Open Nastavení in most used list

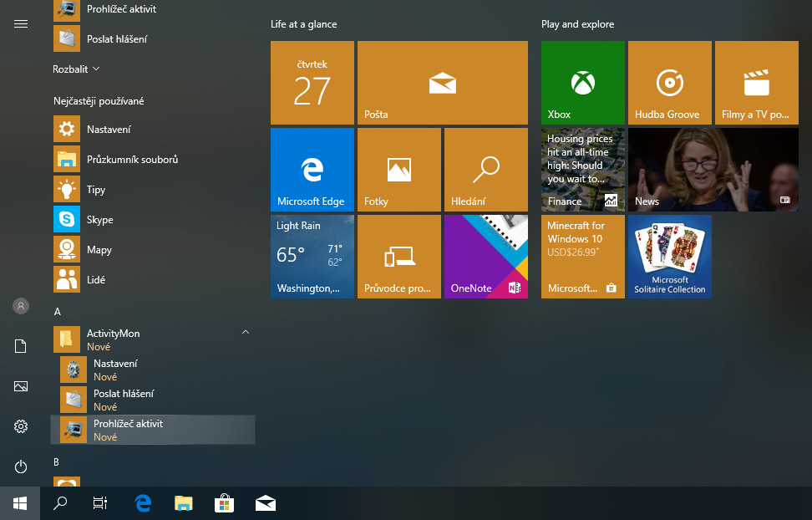pos(154,129)
